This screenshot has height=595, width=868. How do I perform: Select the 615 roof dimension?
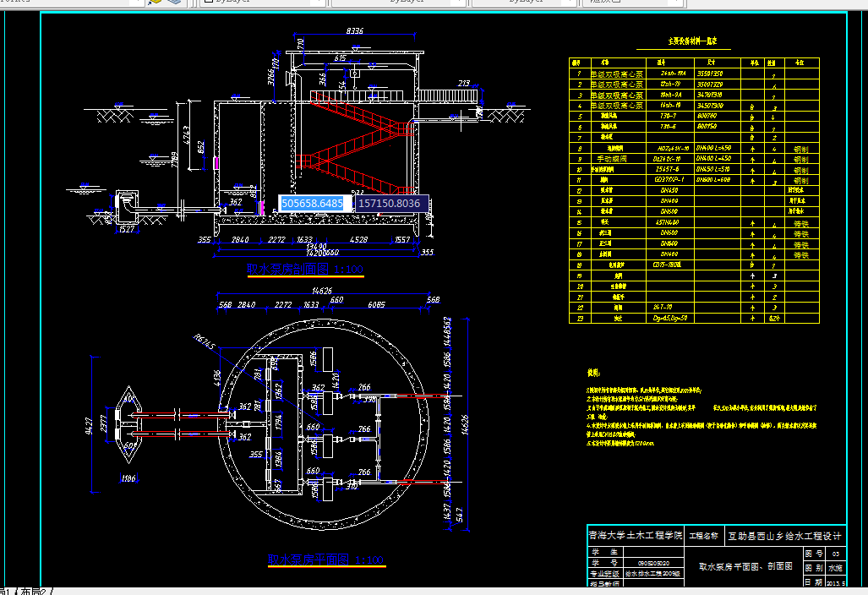click(340, 58)
